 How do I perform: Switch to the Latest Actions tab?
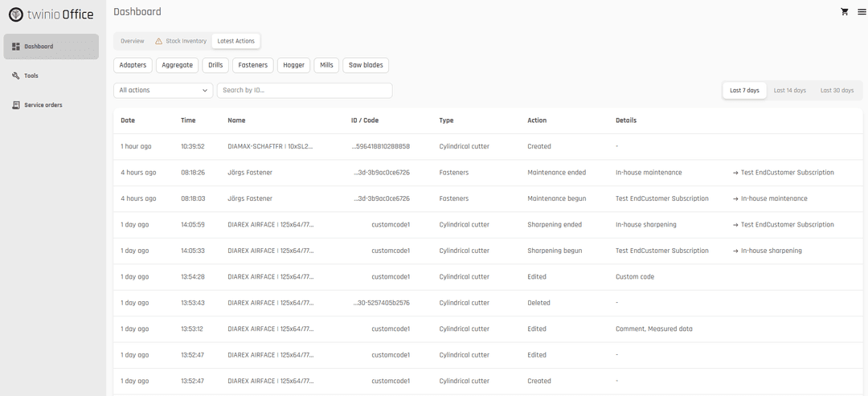pyautogui.click(x=235, y=41)
